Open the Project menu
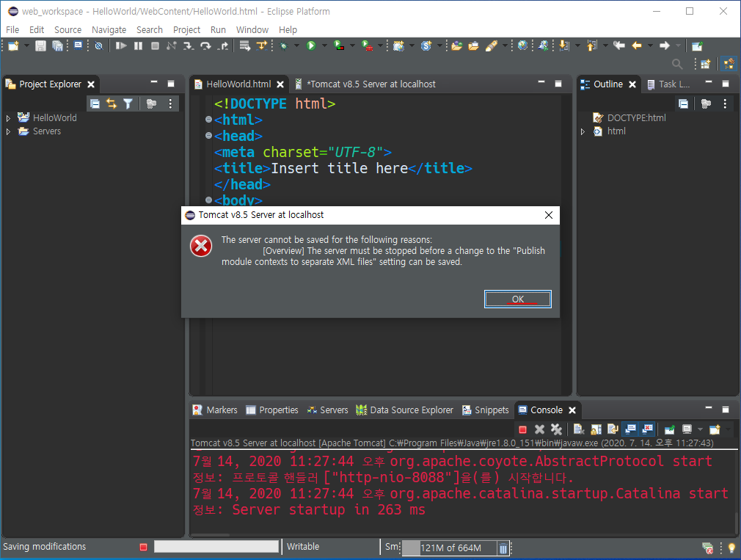This screenshot has width=741, height=560. 186,30
